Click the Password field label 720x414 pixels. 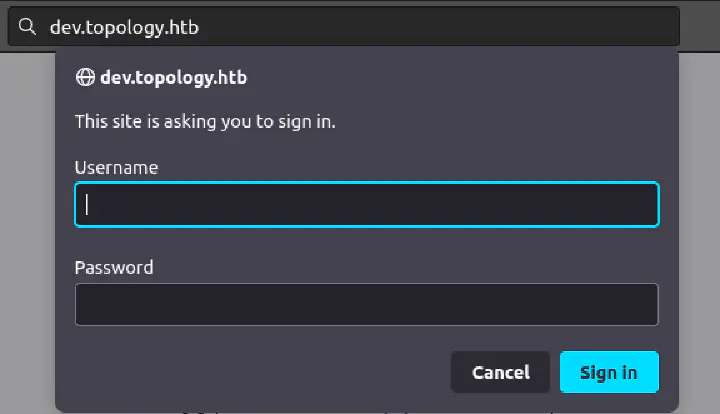(x=114, y=267)
